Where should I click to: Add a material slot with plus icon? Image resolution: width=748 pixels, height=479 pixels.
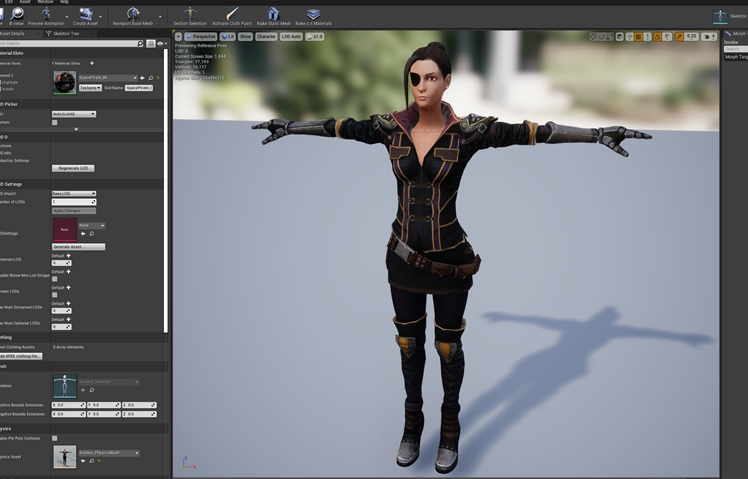(x=92, y=63)
